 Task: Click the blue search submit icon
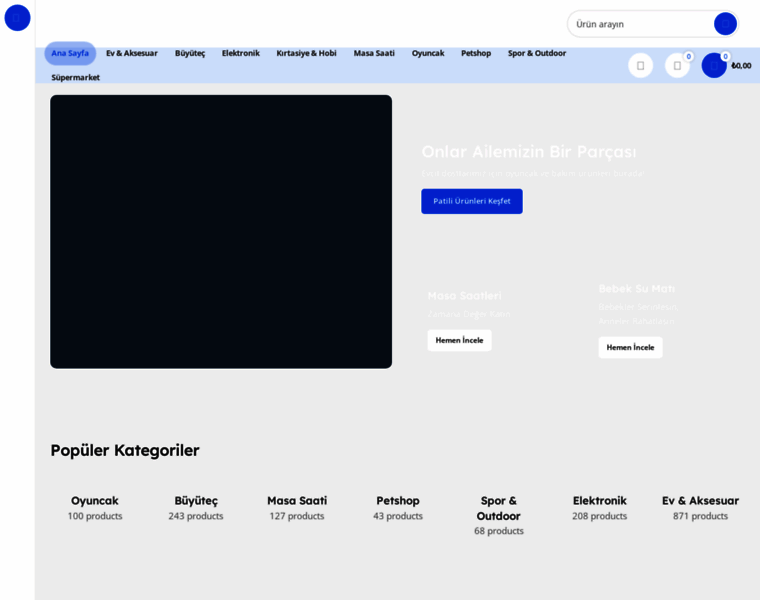click(x=725, y=24)
